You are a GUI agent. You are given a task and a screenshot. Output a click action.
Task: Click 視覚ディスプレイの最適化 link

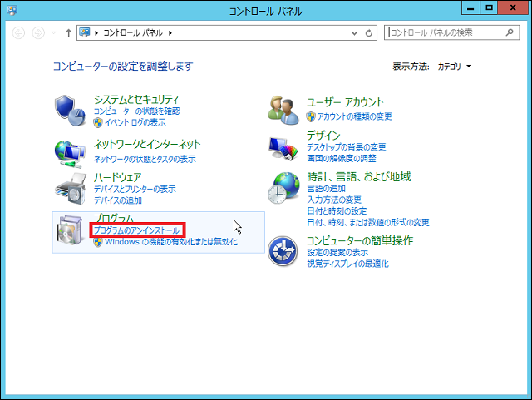347,264
